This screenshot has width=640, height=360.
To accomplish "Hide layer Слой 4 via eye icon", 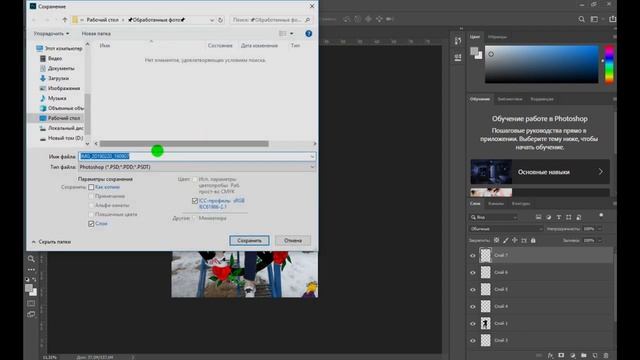I will click(x=473, y=307).
